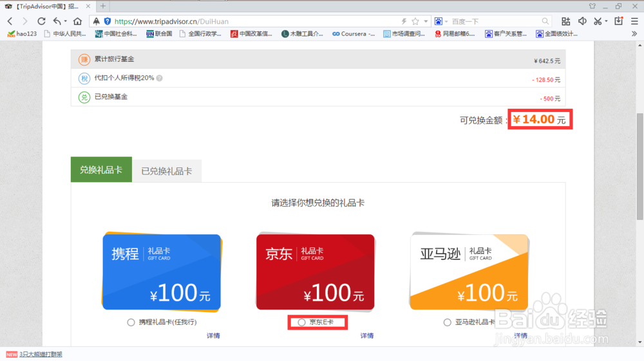Focus the 百度一下 search field
This screenshot has width=644, height=361.
(x=495, y=21)
